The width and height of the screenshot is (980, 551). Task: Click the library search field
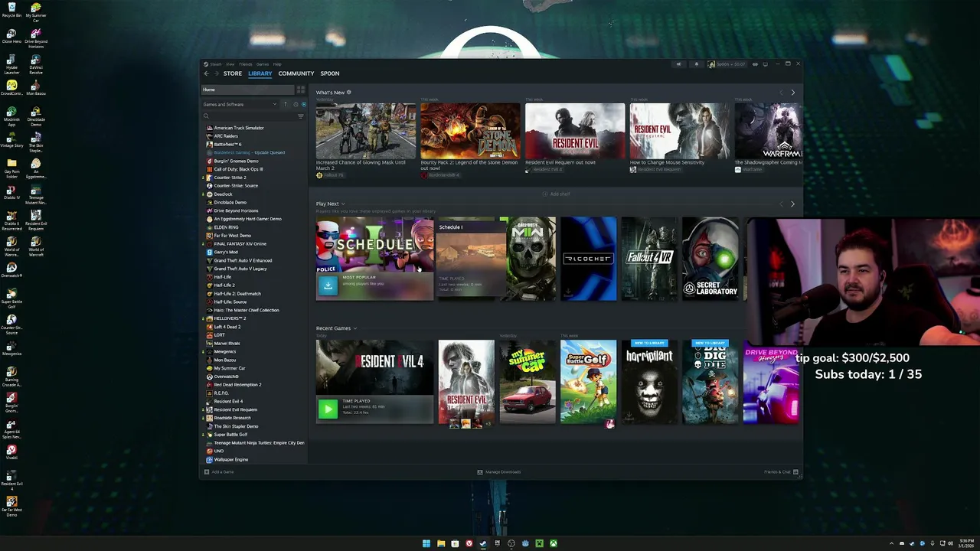pos(247,116)
